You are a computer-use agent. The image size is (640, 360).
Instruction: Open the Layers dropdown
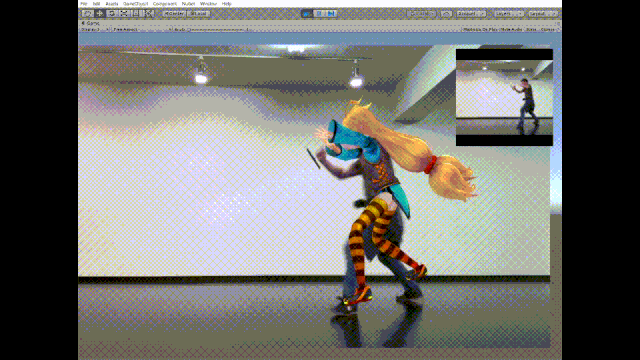click(x=508, y=13)
